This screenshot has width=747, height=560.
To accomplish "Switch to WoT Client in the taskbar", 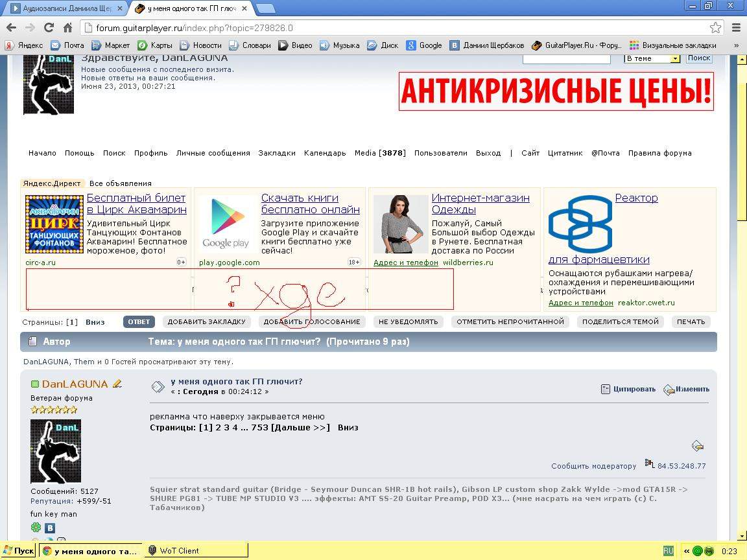I will 196,551.
